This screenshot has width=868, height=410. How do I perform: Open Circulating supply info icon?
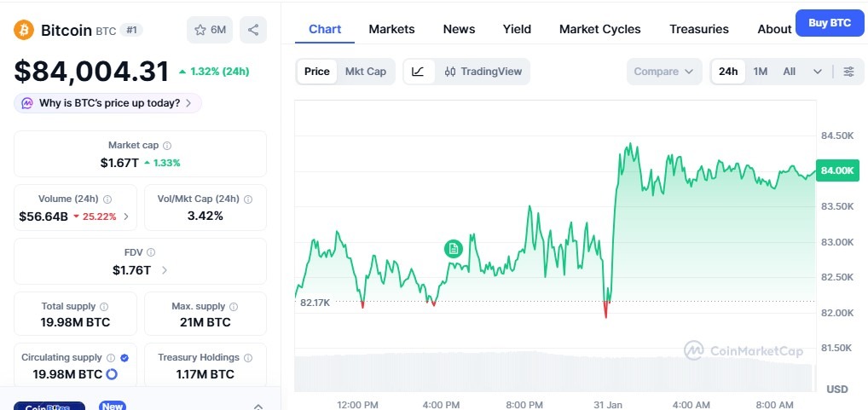pos(111,358)
